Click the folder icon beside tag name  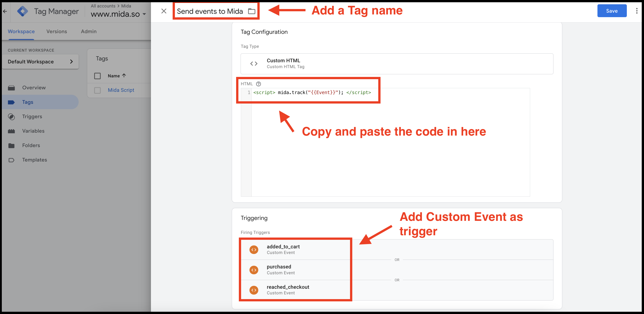point(251,11)
